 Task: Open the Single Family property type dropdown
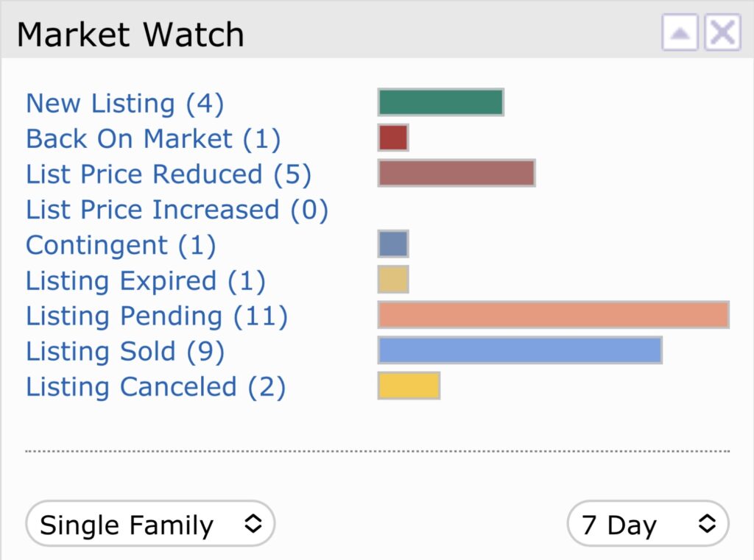(150, 523)
